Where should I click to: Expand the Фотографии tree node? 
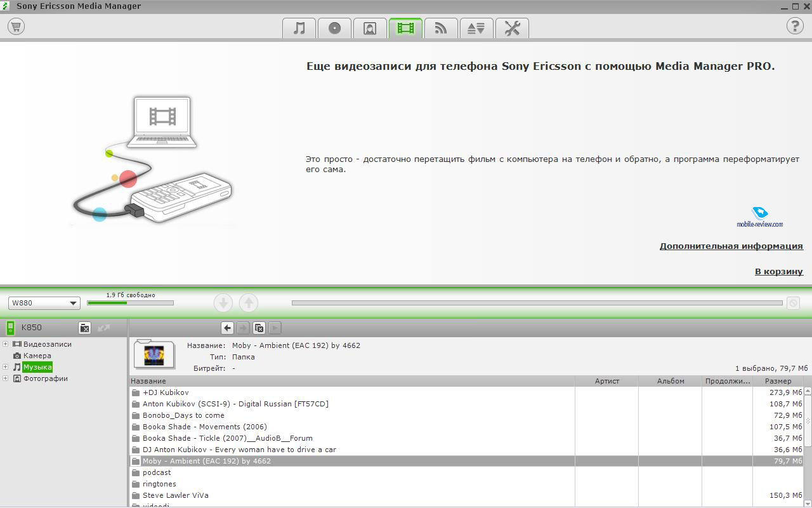[x=6, y=378]
